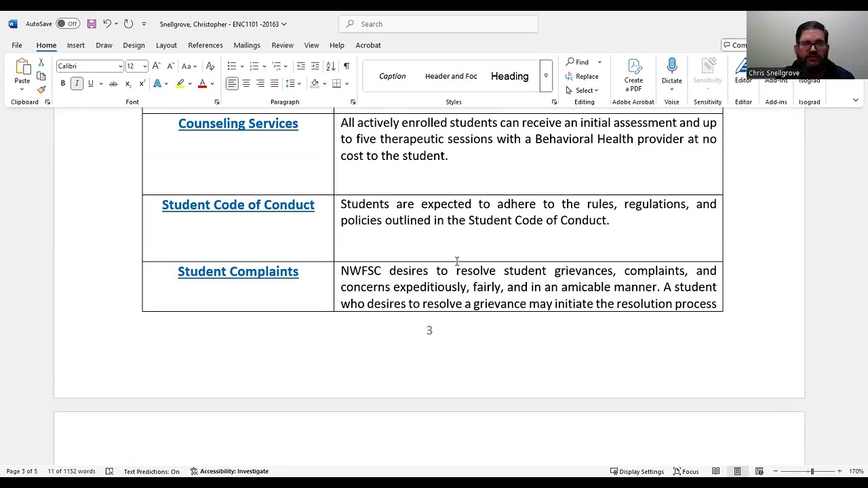Click the Paste clipboard icon
The height and width of the screenshot is (488, 868).
(22, 68)
